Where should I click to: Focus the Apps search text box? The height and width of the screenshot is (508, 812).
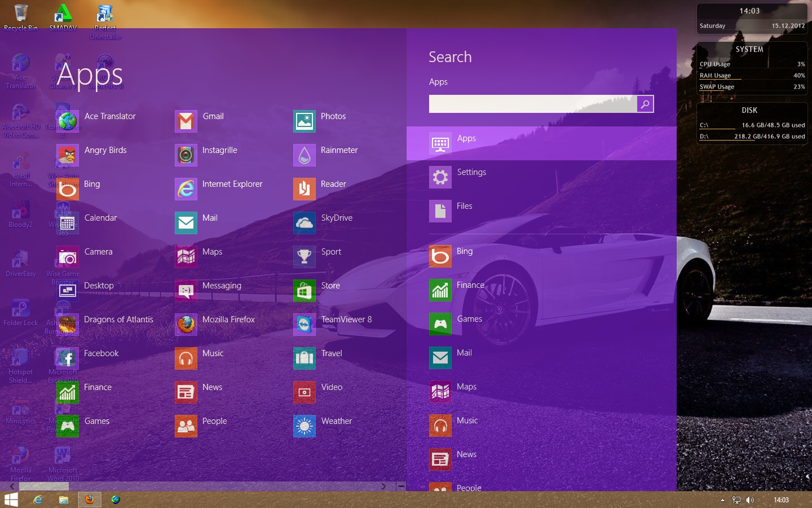533,104
